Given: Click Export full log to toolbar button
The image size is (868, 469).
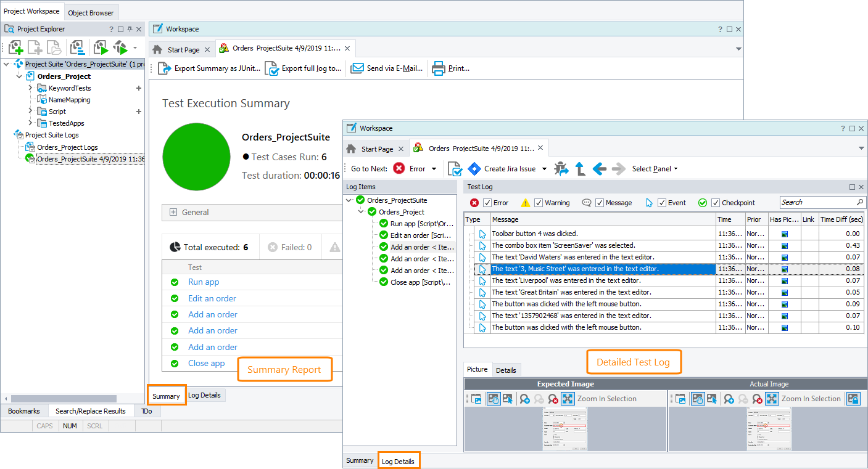Looking at the screenshot, I should pyautogui.click(x=303, y=68).
